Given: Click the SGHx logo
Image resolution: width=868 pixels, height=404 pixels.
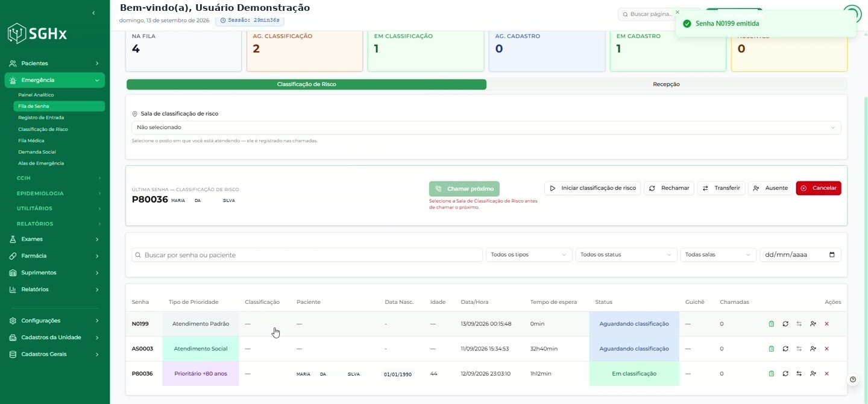Looking at the screenshot, I should tap(37, 33).
